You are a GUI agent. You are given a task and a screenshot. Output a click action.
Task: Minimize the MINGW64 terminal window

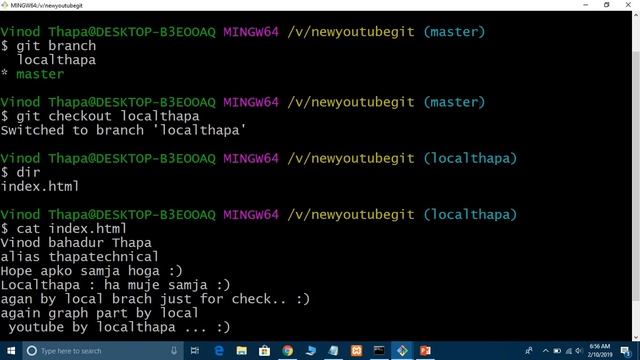tap(586, 5)
